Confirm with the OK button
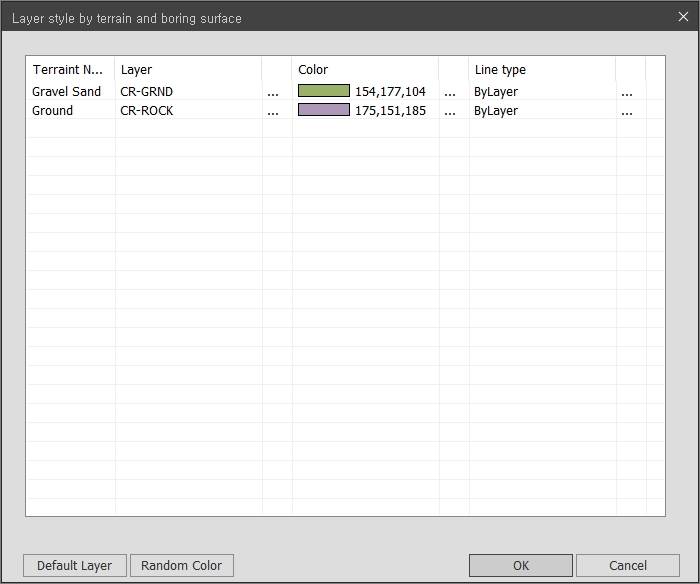The height and width of the screenshot is (584, 700). (x=521, y=565)
